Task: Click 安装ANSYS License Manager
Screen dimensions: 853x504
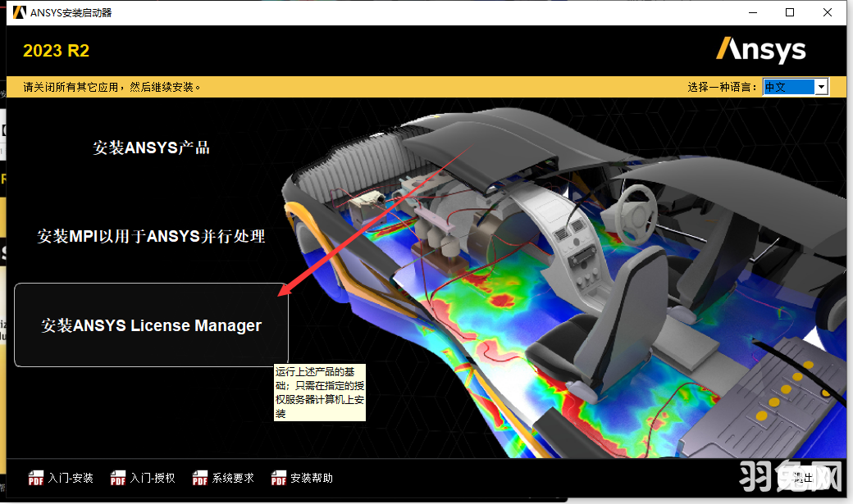Action: (150, 325)
